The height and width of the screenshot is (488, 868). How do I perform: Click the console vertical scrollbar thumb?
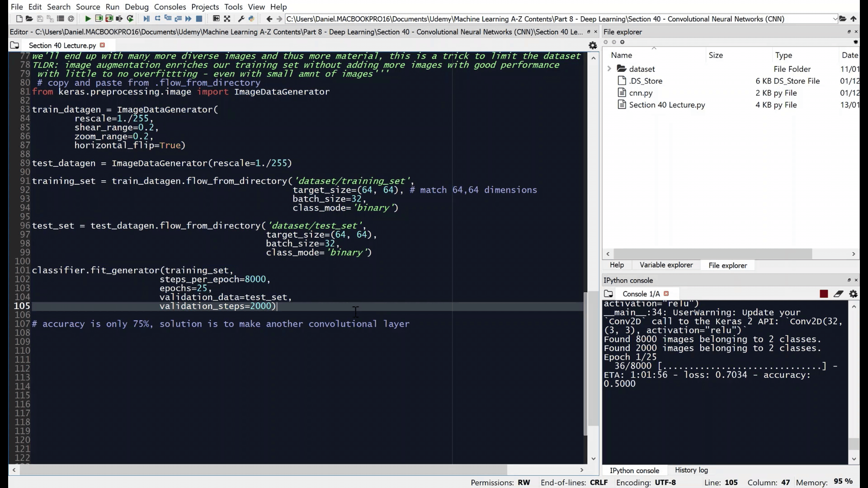click(854, 444)
